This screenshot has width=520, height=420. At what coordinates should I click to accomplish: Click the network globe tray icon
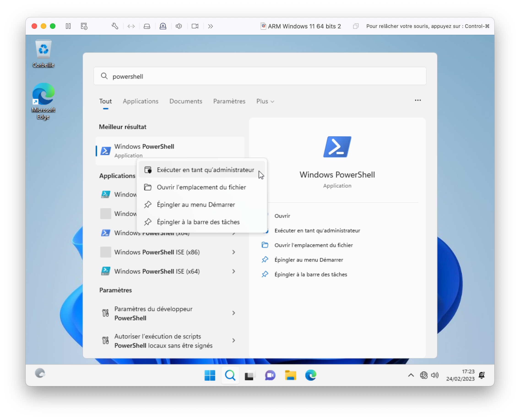point(424,375)
